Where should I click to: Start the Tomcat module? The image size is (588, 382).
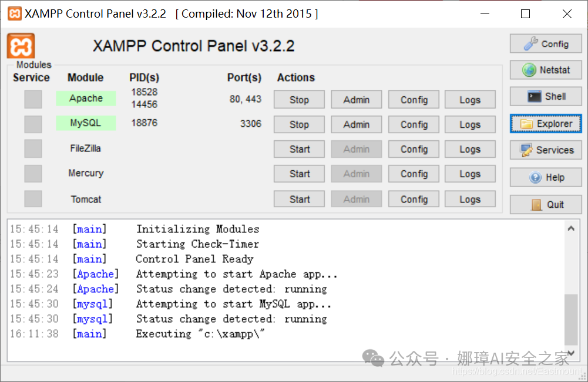pos(299,199)
